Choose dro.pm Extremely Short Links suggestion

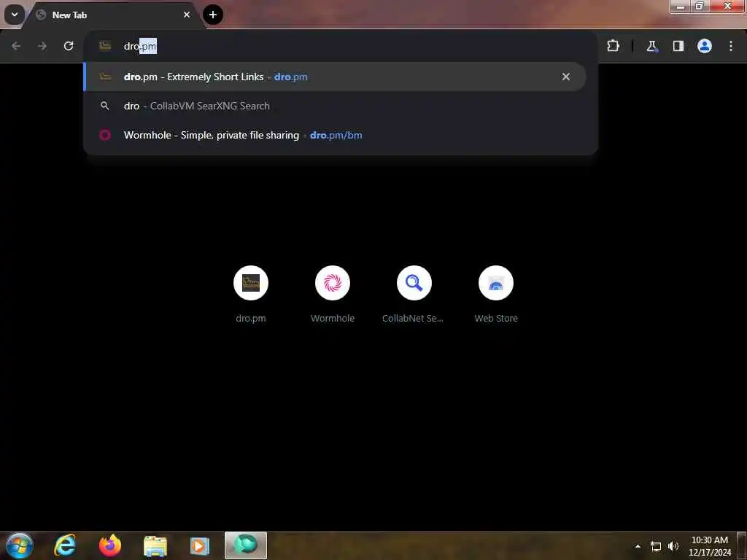click(x=334, y=77)
